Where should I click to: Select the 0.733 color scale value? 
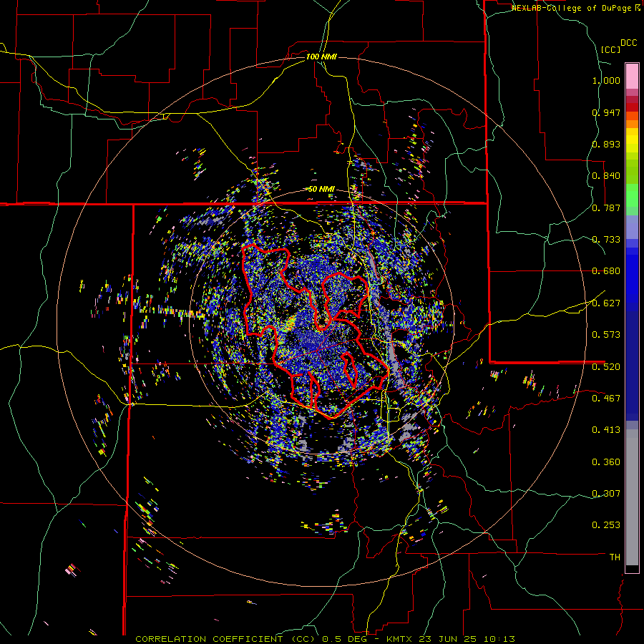(x=606, y=240)
